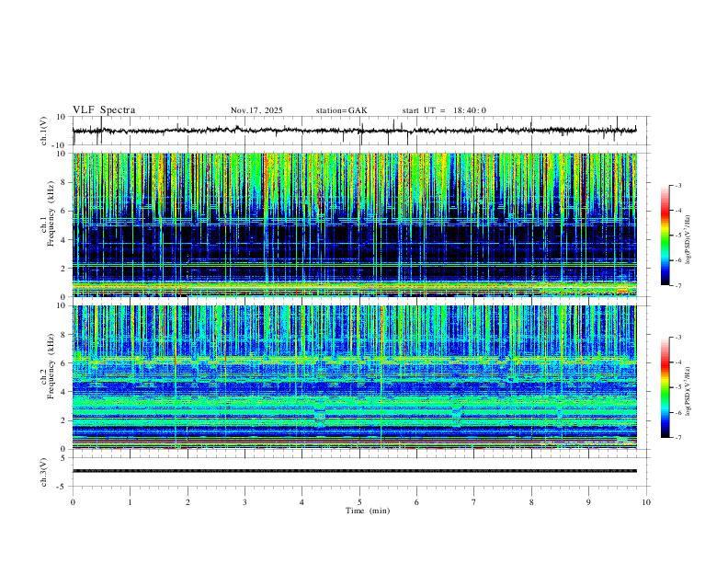
Task: Click the "1" tick on the time axis
Action: click(x=130, y=502)
